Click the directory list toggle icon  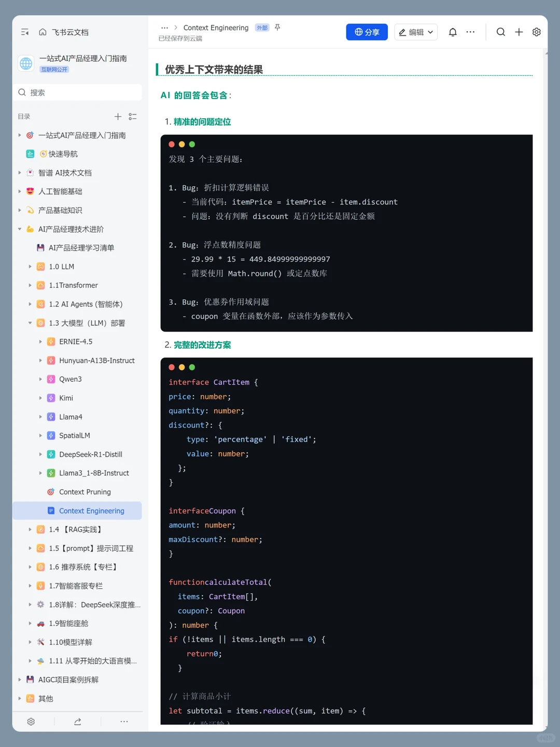tap(133, 117)
